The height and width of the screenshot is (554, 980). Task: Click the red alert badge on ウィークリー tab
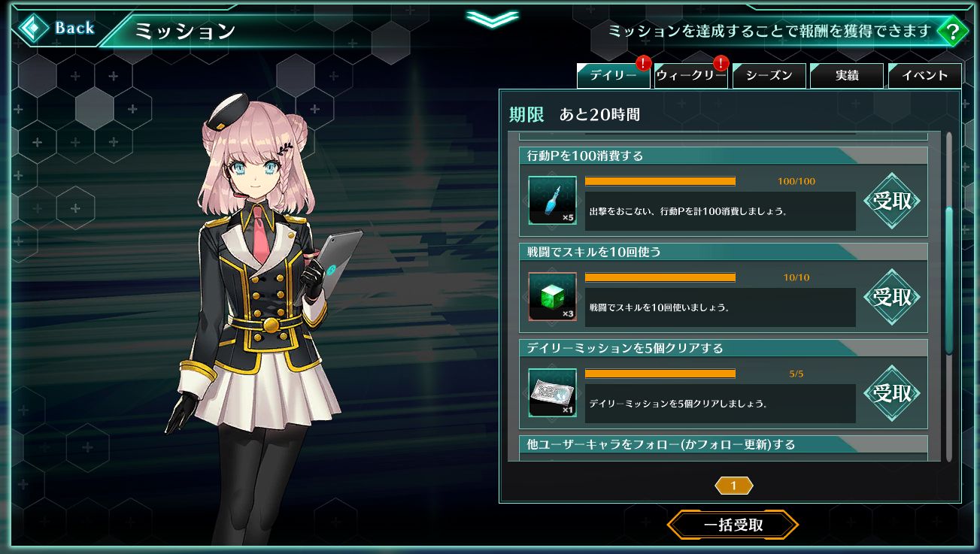(721, 63)
